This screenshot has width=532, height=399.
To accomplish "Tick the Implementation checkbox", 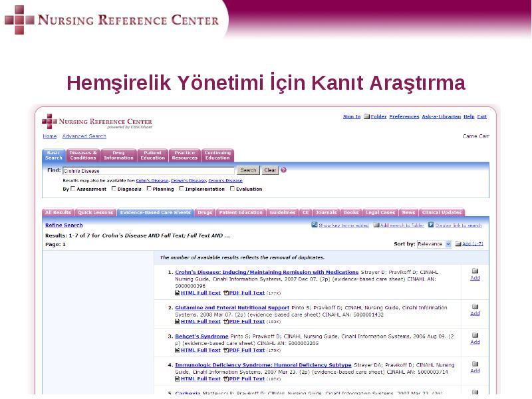I will (x=182, y=189).
